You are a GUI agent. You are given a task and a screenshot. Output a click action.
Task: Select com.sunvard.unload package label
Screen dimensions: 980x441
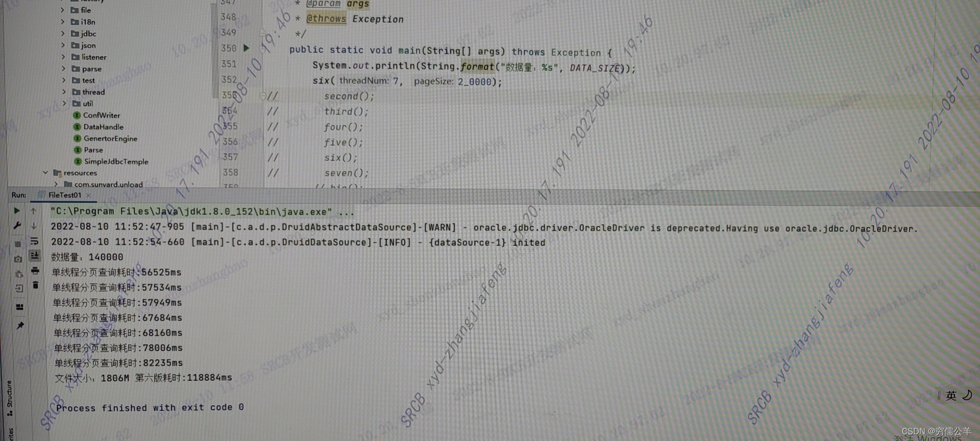109,184
